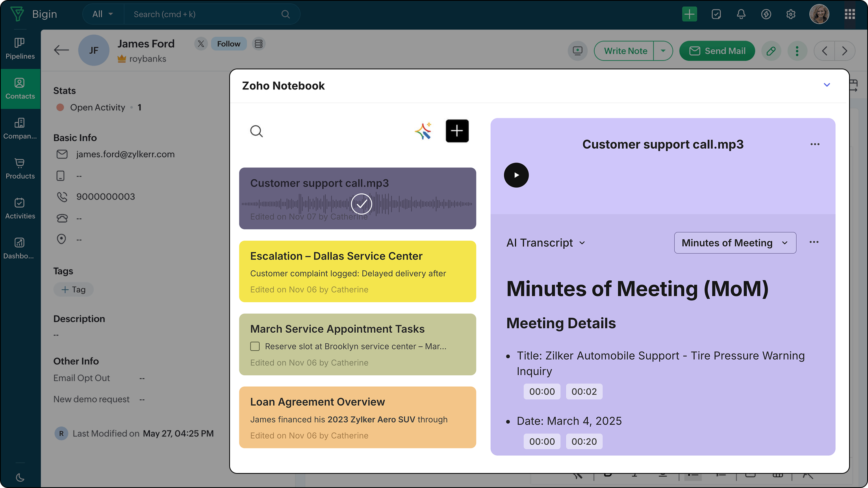Screen dimensions: 868x488
Task: Click james.ford@zylkerr.com email address
Action: click(125, 154)
